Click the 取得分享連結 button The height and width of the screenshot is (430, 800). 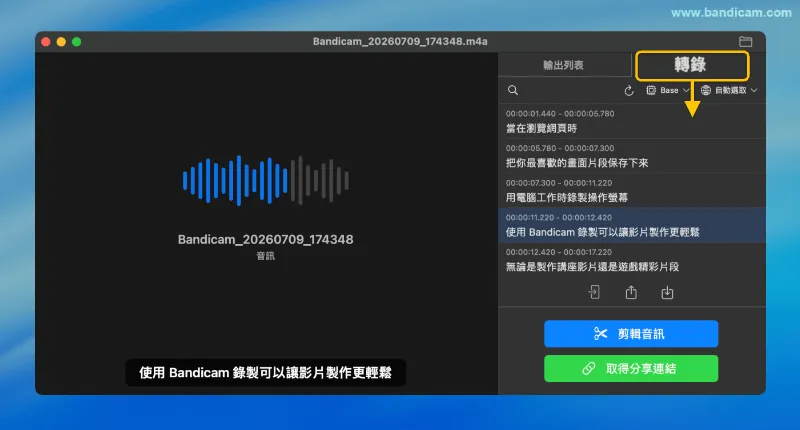631,369
